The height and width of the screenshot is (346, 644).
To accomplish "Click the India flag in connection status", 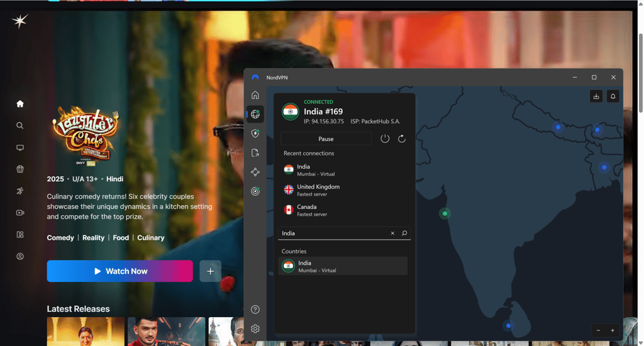I will point(291,111).
